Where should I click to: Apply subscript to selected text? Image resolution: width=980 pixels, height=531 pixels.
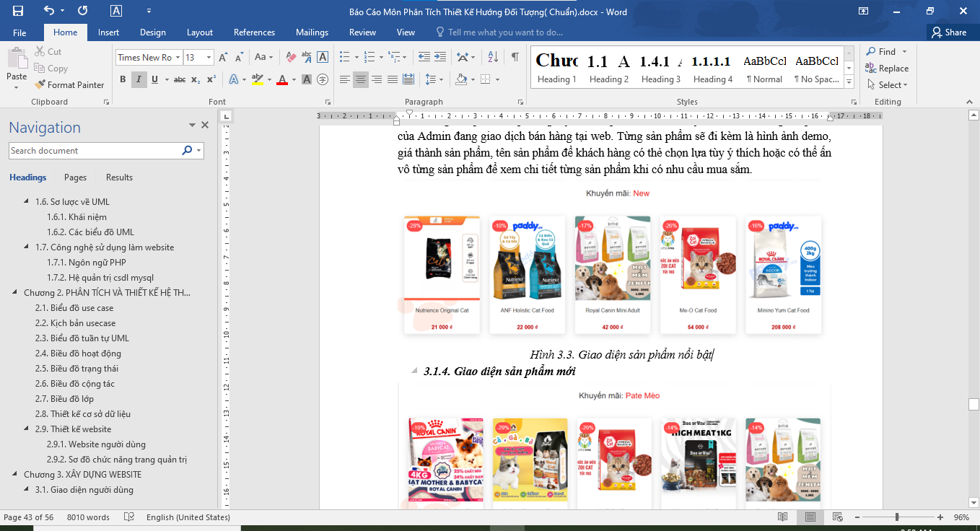195,80
